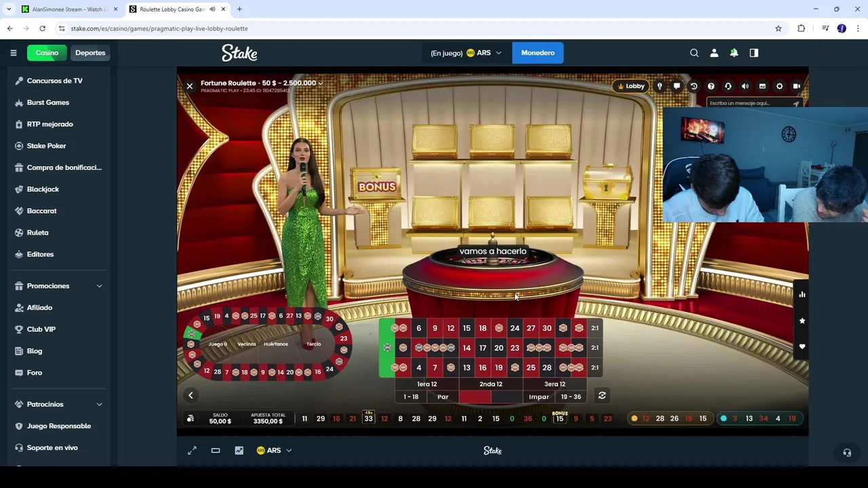Mute the game sound speaker icon
This screenshot has height=488, width=868.
tap(745, 86)
